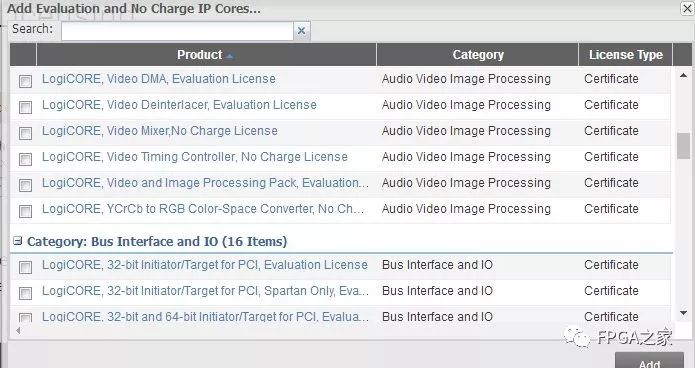This screenshot has width=695, height=368.
Task: Clear the search field with the X icon
Action: point(301,31)
